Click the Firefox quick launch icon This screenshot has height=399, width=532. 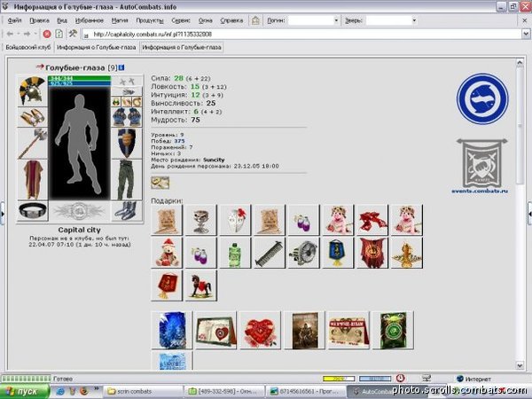click(x=84, y=392)
